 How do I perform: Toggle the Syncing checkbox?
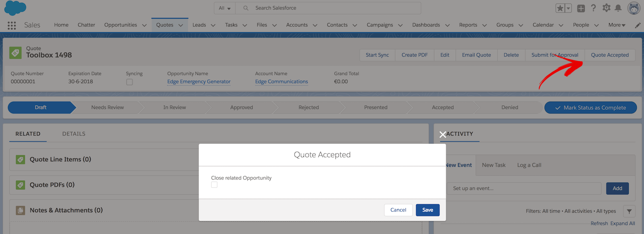[129, 82]
